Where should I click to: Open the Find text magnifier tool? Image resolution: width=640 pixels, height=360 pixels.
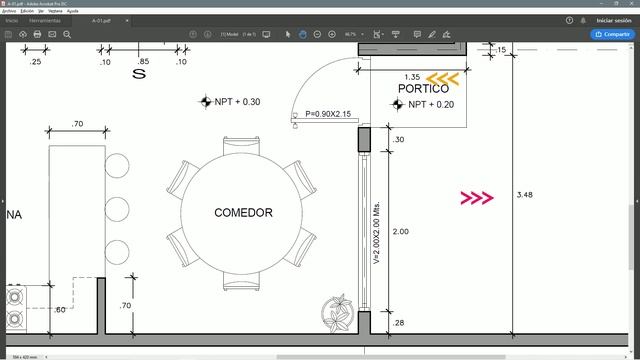[67, 35]
